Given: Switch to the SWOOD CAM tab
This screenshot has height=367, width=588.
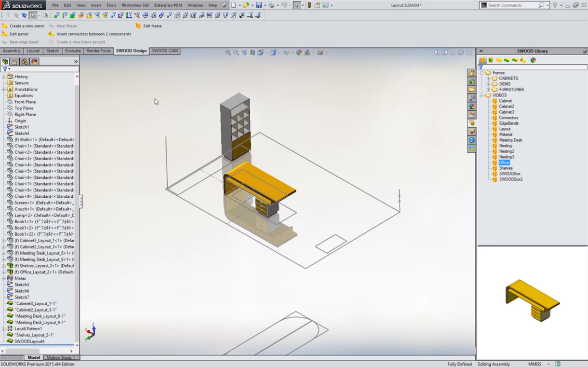Looking at the screenshot, I should point(165,51).
